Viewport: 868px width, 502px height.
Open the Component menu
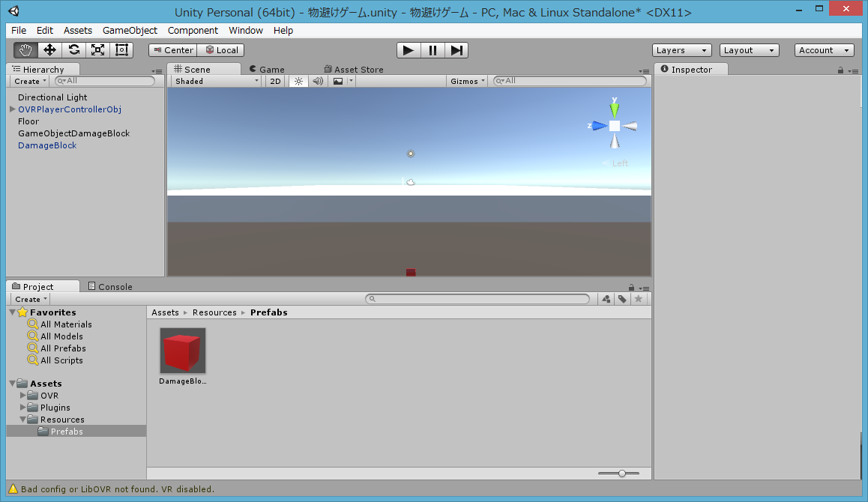[193, 31]
